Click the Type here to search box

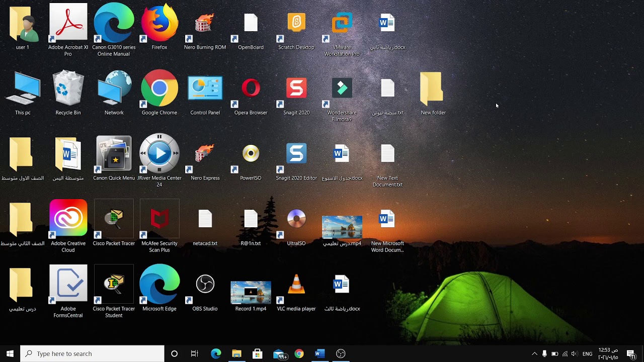tap(92, 353)
